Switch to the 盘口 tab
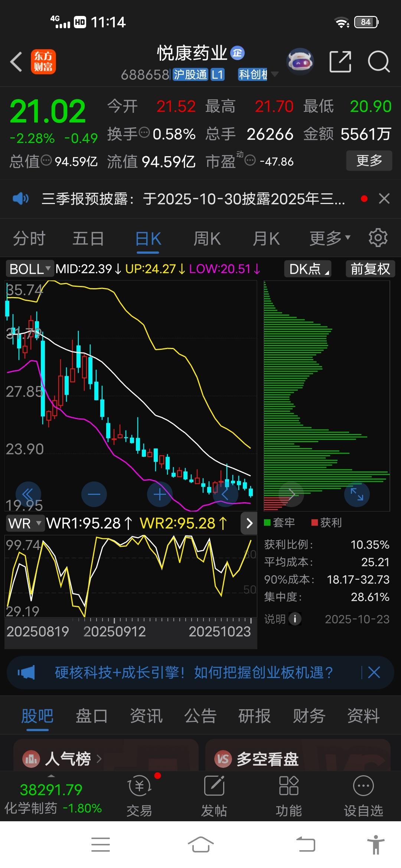This screenshot has width=401, height=868. click(91, 716)
